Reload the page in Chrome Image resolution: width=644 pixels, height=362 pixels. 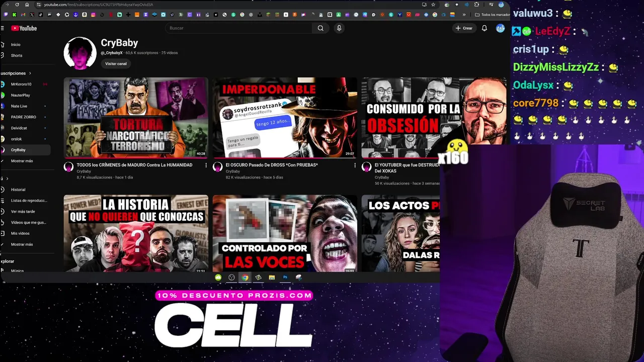click(x=18, y=5)
